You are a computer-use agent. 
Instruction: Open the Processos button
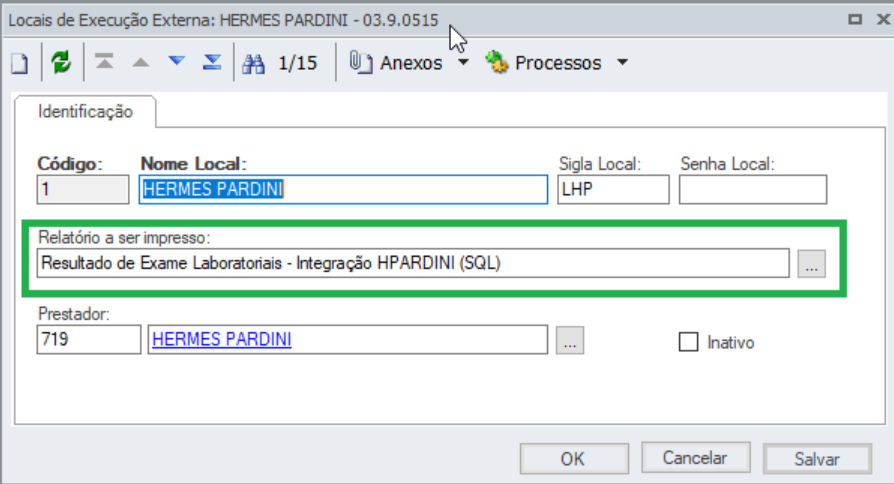(543, 63)
